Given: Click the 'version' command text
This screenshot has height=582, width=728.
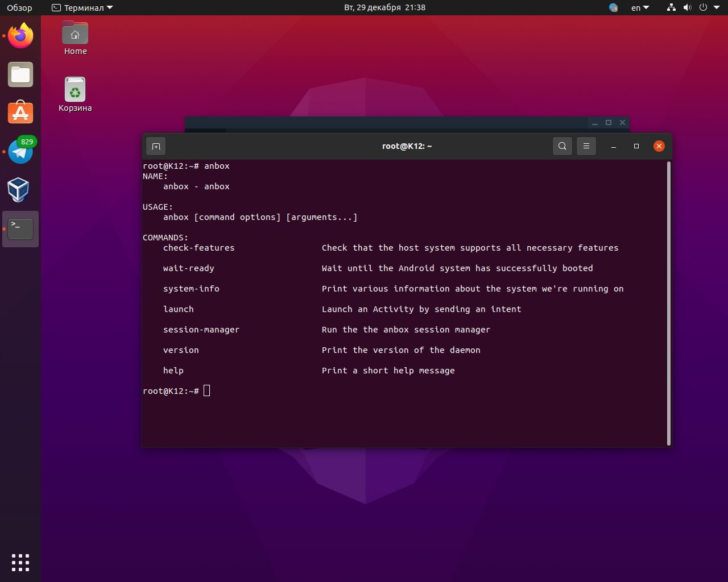Looking at the screenshot, I should (x=181, y=350).
